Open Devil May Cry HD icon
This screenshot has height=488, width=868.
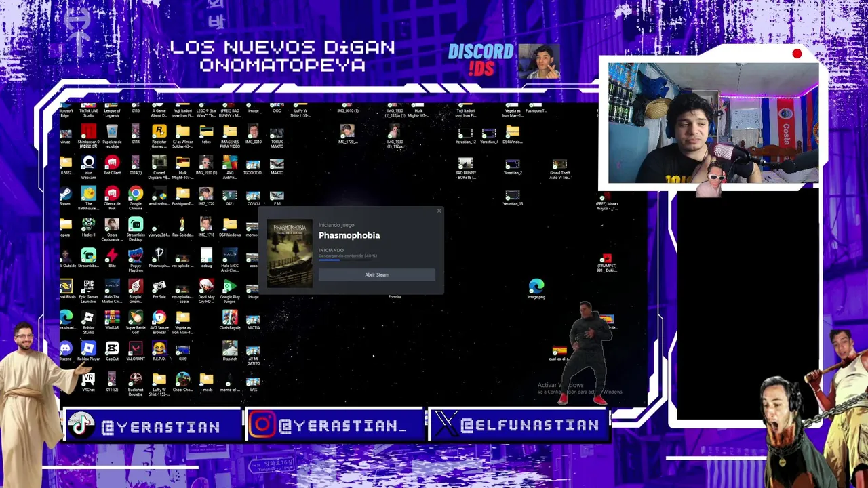[x=206, y=286]
